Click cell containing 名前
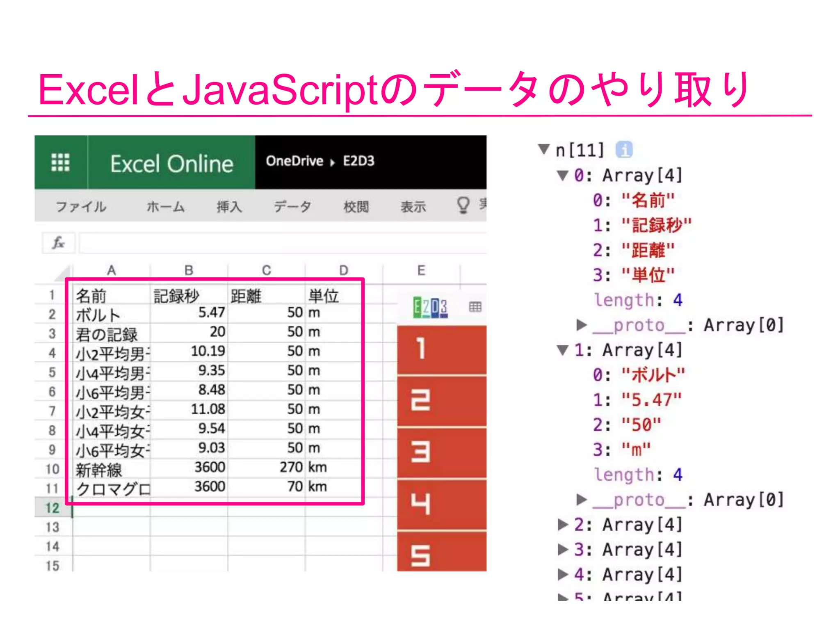The height and width of the screenshot is (630, 840). point(112,295)
